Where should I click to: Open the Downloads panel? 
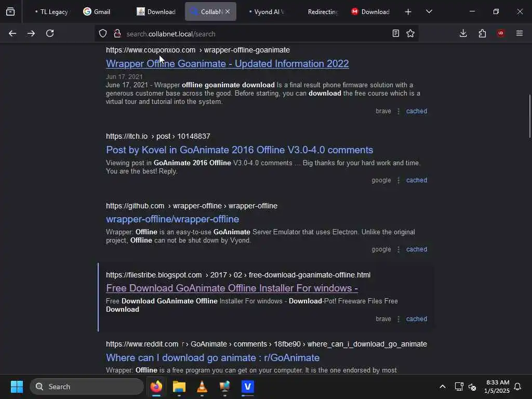pos(463,34)
